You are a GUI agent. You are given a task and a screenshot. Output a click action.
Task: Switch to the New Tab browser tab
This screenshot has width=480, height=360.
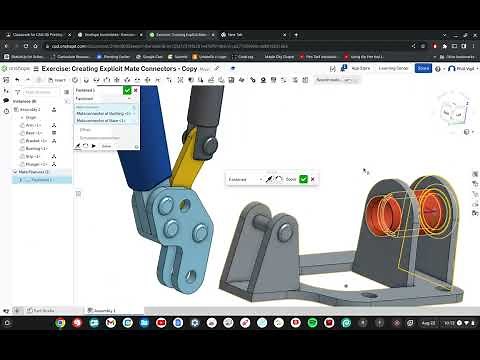(253, 35)
